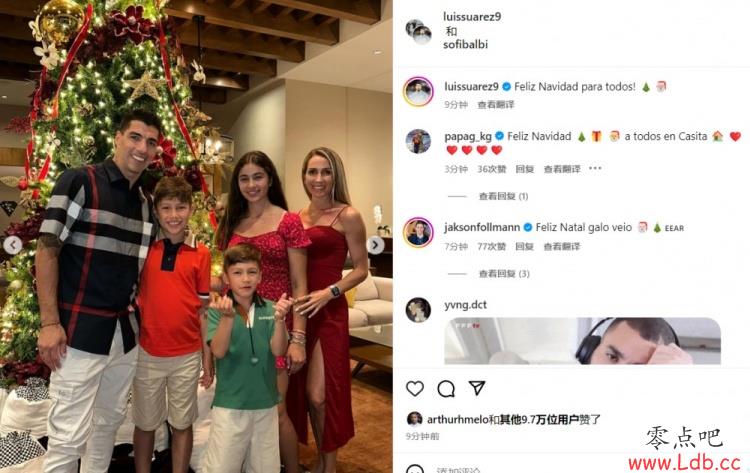This screenshot has height=473, width=750.
Task: View the 77 likes on jaksonfollmann comment
Action: (491, 246)
